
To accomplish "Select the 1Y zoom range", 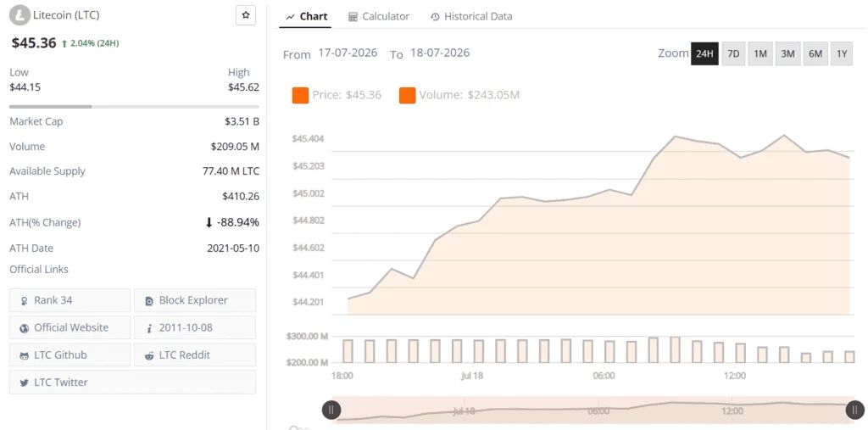I will coord(842,53).
